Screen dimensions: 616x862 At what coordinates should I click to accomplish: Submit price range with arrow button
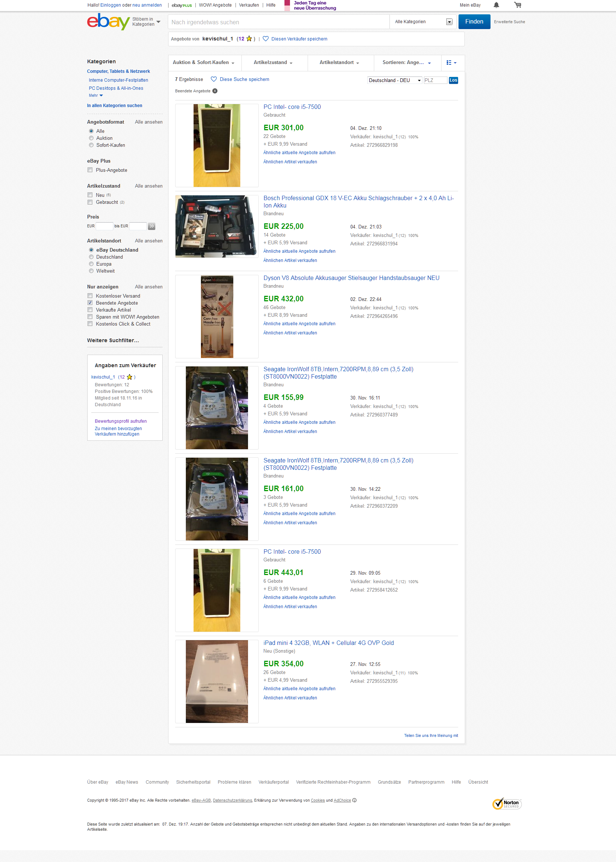[x=152, y=226]
